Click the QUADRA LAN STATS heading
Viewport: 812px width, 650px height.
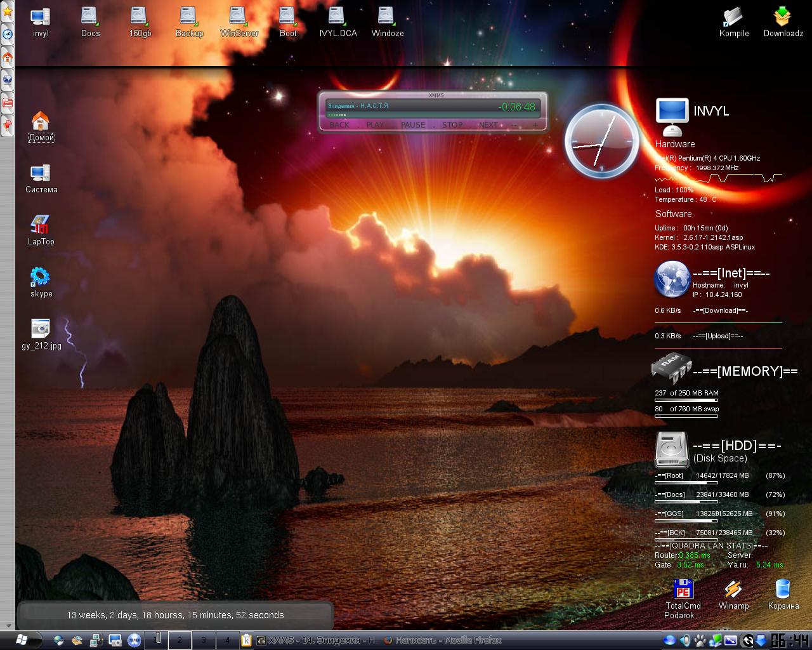[710, 545]
